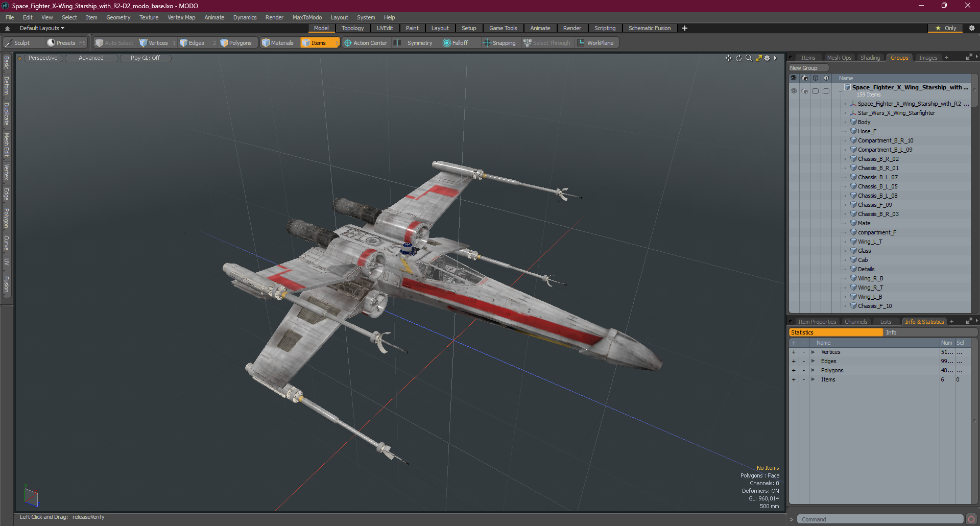980x526 pixels.
Task: Click the viewport zoom magnifier icon
Action: (749, 58)
